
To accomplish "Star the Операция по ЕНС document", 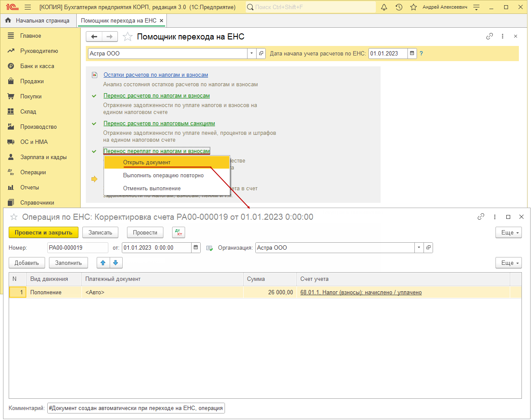I will point(14,217).
